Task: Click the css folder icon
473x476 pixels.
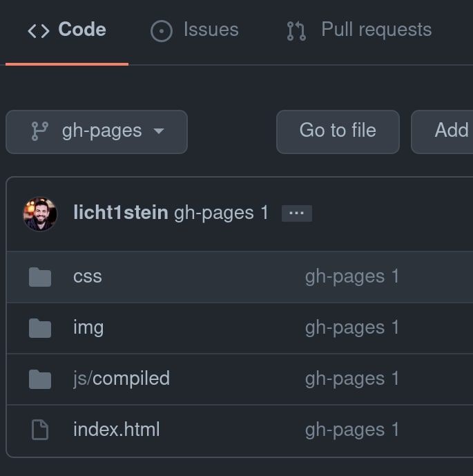Action: [x=40, y=277]
